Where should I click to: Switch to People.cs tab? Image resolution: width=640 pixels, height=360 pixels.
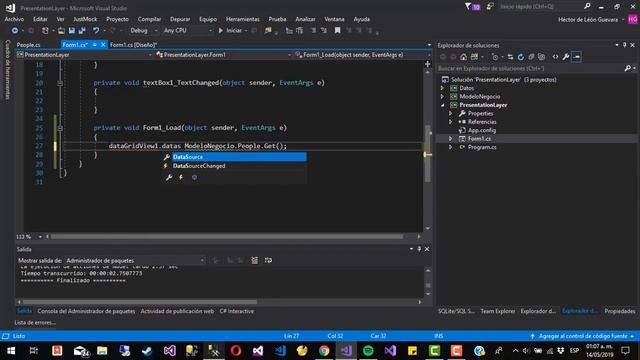pyautogui.click(x=29, y=45)
